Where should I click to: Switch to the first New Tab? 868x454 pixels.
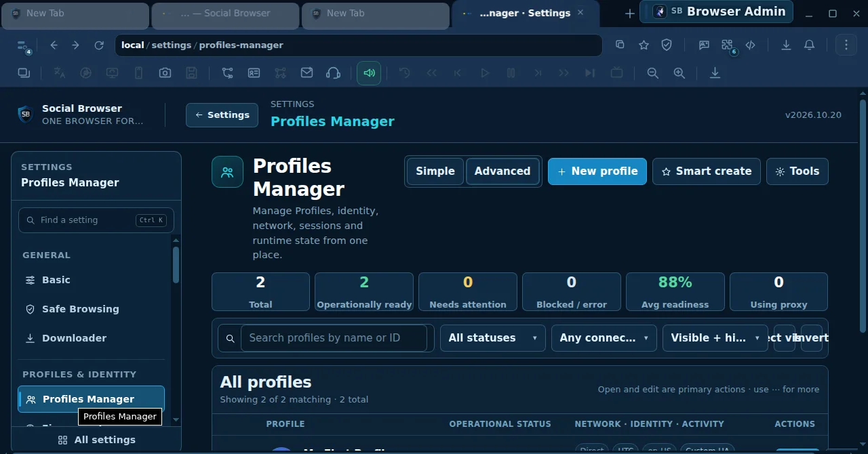[75, 15]
